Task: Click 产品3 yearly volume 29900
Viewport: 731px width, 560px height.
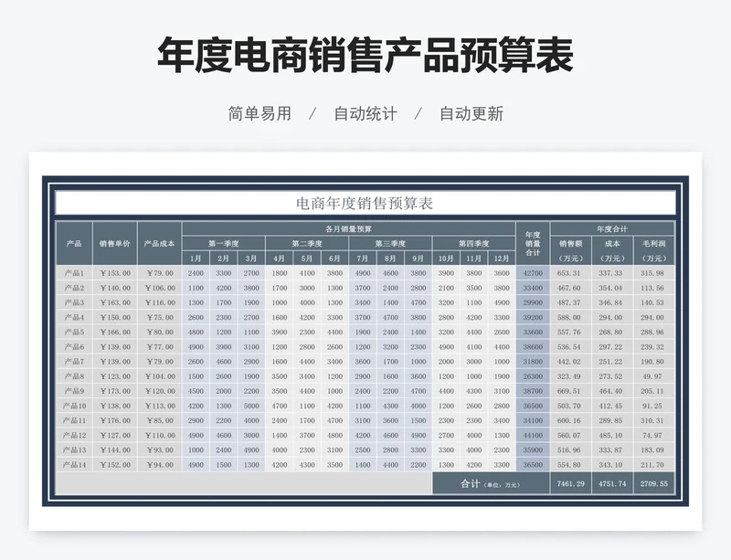Action: (x=533, y=302)
